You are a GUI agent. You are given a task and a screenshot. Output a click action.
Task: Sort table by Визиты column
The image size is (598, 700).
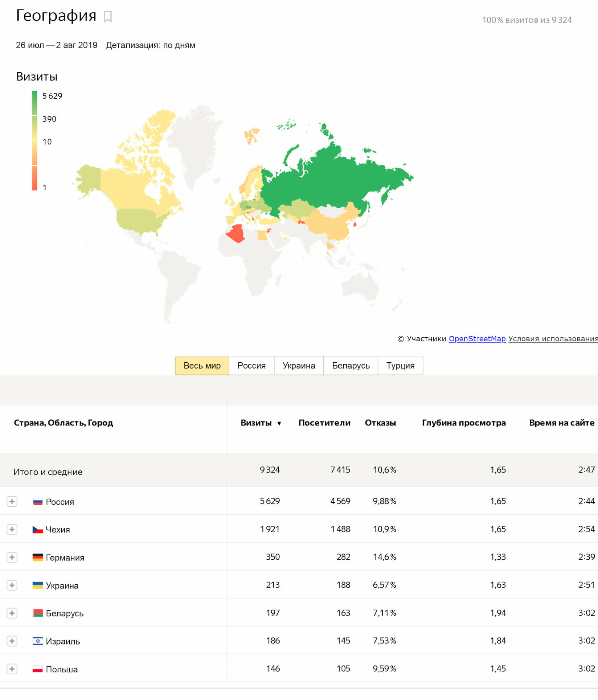pyautogui.click(x=256, y=423)
